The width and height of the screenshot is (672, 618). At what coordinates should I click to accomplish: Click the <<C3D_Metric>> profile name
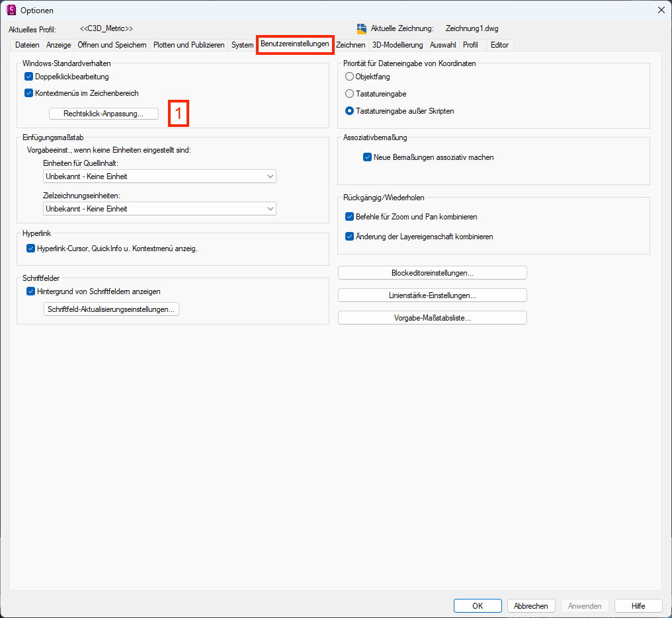106,28
